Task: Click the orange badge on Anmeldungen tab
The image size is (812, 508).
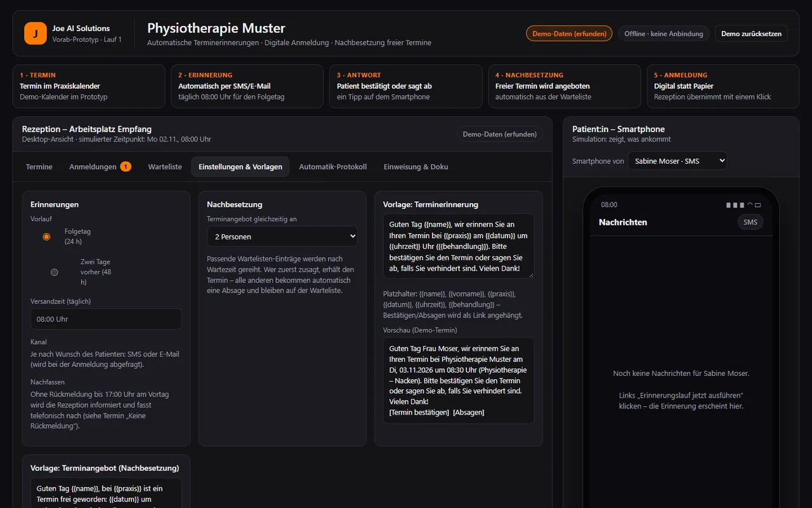Action: click(126, 166)
